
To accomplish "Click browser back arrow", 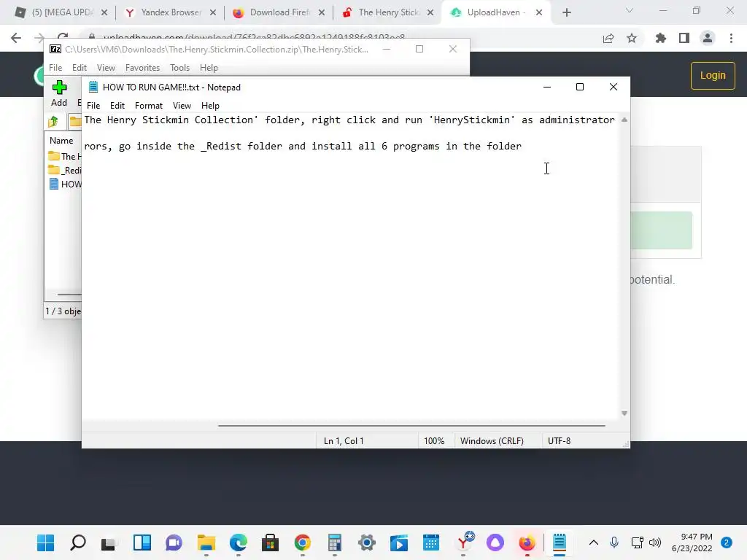I will (16, 38).
